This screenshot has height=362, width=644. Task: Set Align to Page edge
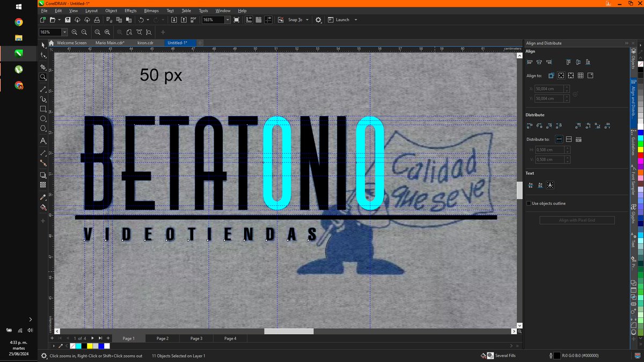point(561,76)
